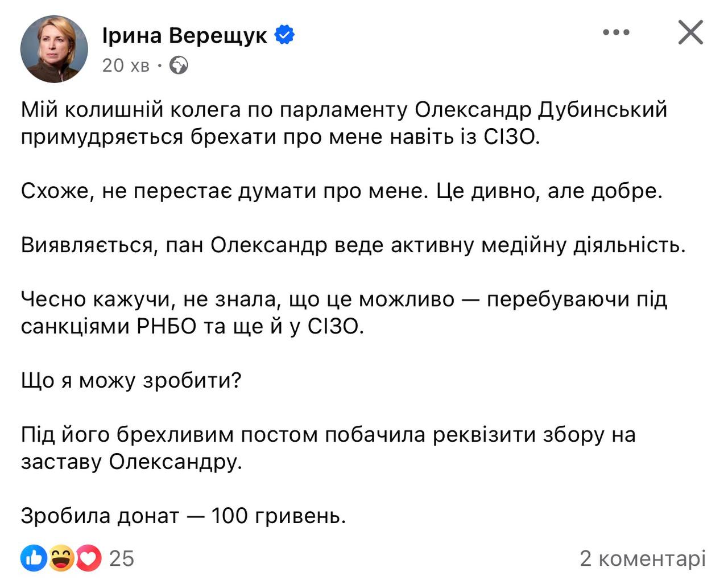Open the three-dots post options menu
Screen dimensions: 728x584
coord(616,32)
